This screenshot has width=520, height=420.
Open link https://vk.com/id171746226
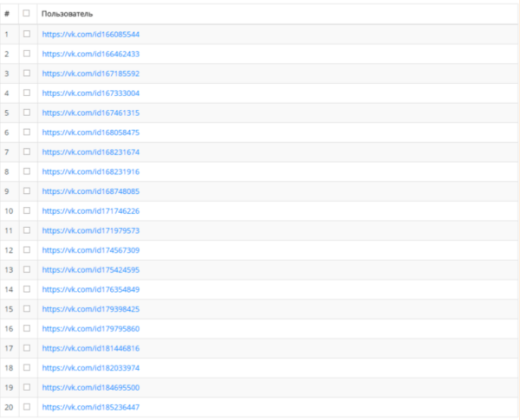click(x=90, y=211)
